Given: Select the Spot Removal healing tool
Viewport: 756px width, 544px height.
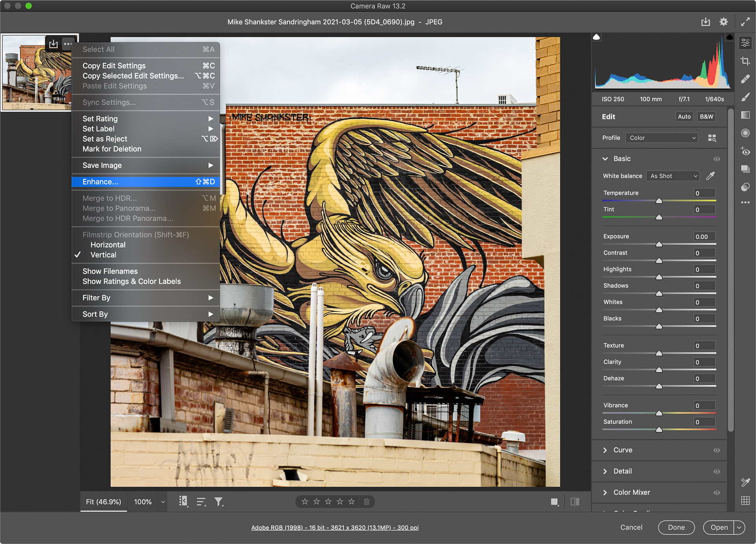Looking at the screenshot, I should click(745, 79).
